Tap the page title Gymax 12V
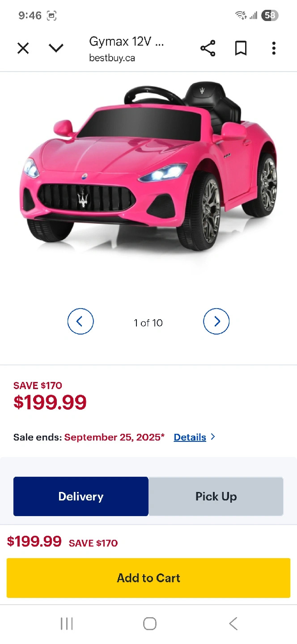The image size is (297, 644). tap(127, 42)
